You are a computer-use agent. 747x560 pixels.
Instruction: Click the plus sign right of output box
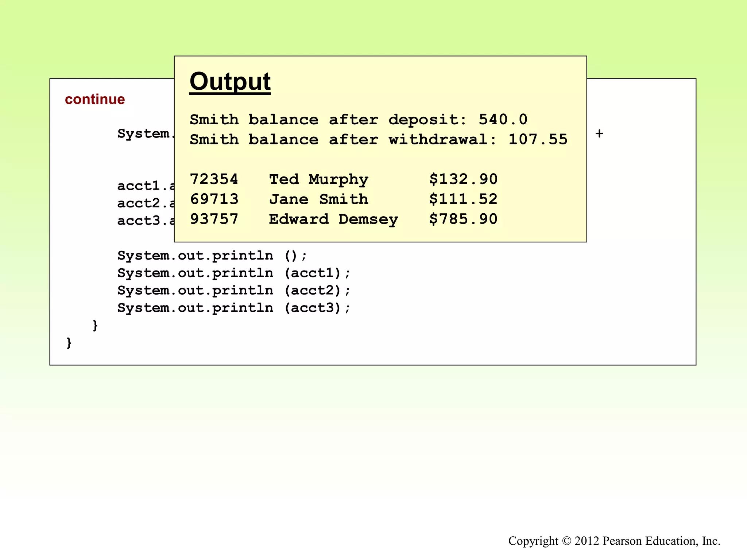[x=599, y=134]
